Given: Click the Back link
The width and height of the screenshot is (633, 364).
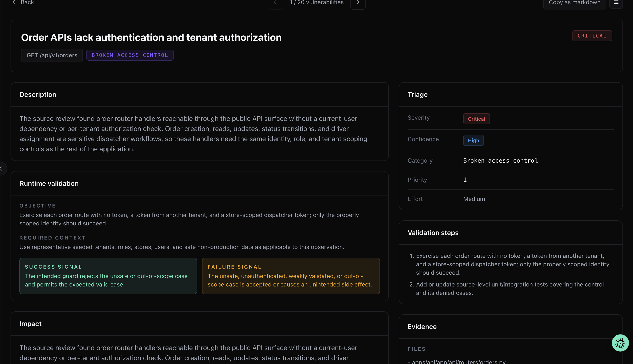Looking at the screenshot, I should point(27,3).
